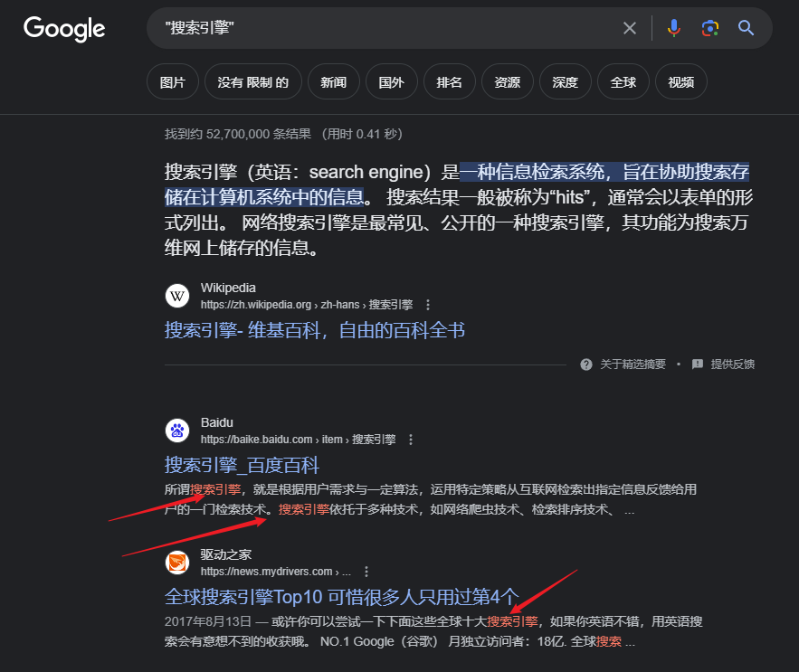Screen dimensions: 799x672
Task: Select the 深度 filter chip
Action: [x=566, y=82]
